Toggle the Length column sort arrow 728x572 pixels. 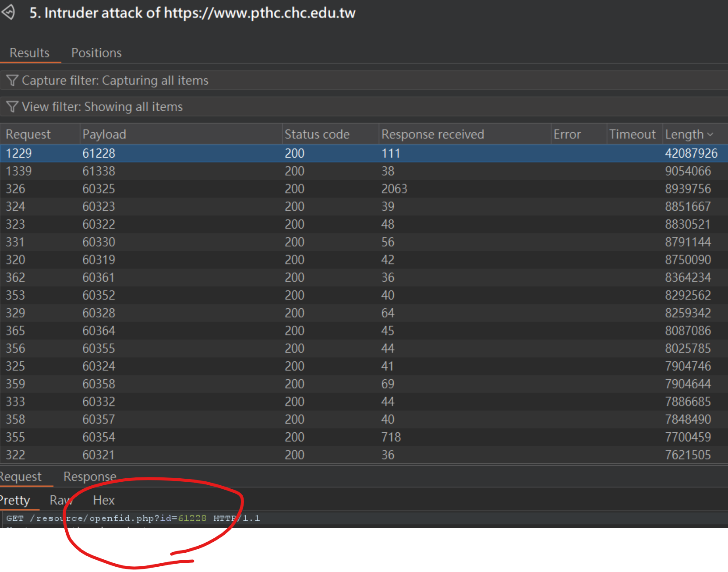[x=710, y=134]
